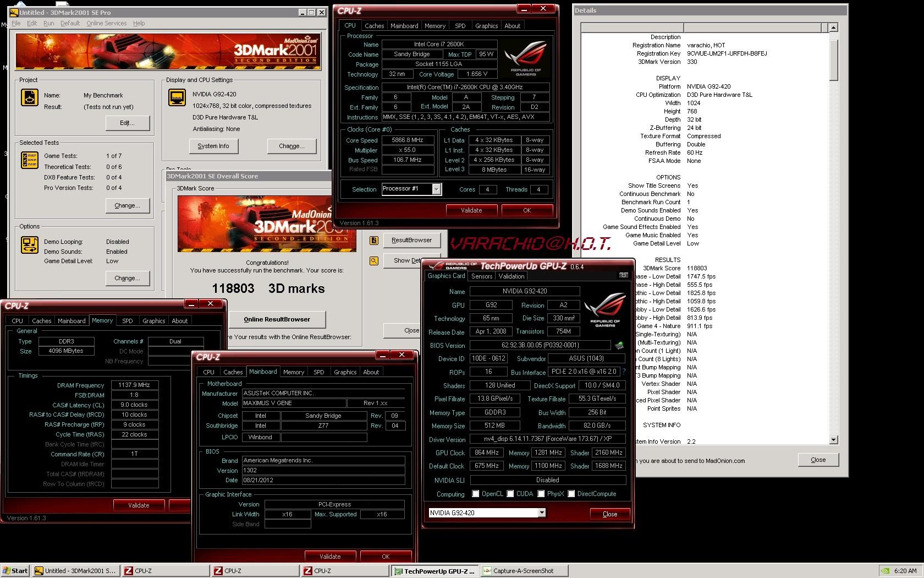The image size is (924, 578).
Task: Open the Edit menu in 3DMark2001
Action: pos(32,23)
